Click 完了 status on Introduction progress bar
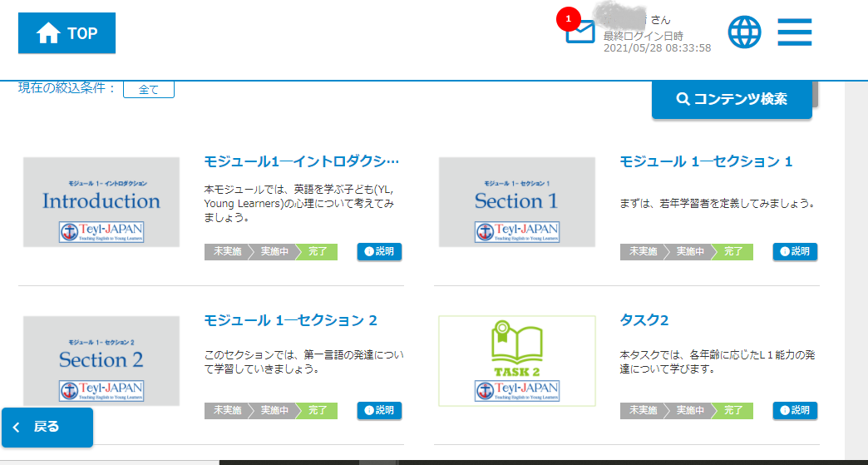Viewport: 868px width, 465px height. 318,252
